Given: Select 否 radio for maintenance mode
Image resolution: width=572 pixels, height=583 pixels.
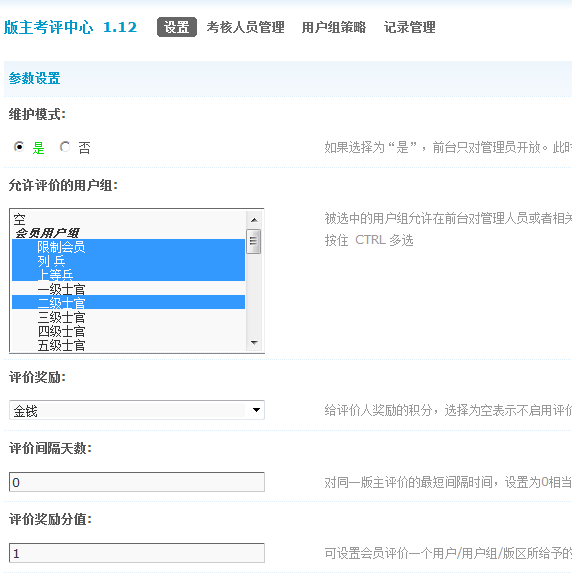Looking at the screenshot, I should [65, 147].
